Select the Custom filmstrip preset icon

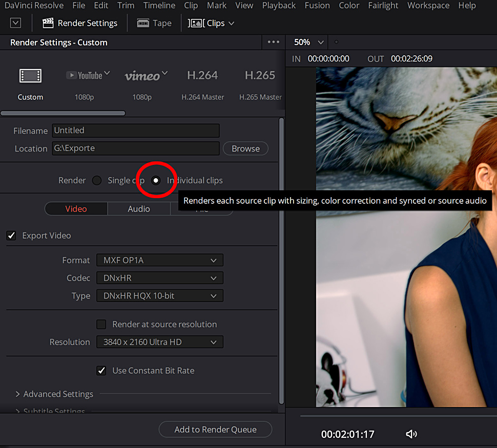click(x=30, y=76)
